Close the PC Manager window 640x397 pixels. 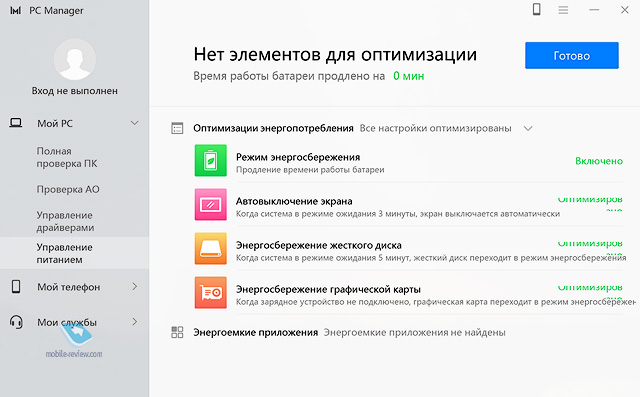624,10
